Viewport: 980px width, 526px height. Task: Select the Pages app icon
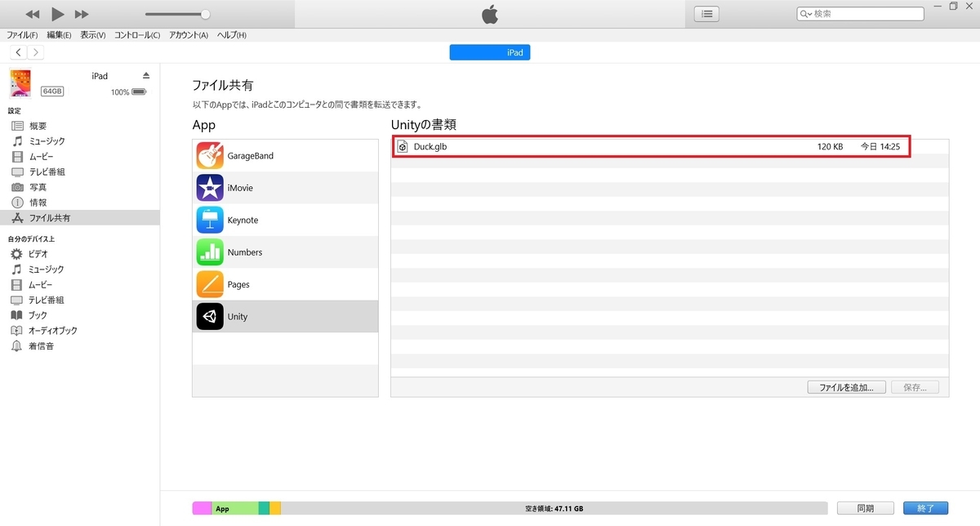(x=210, y=284)
